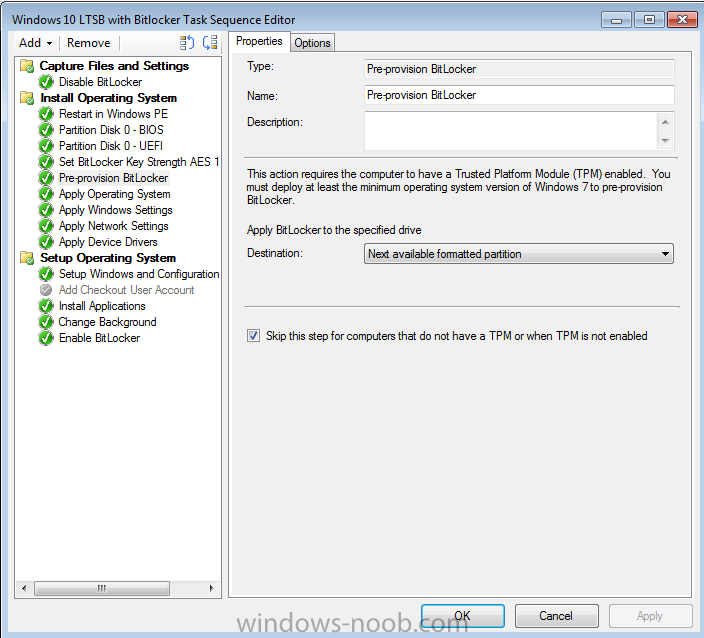This screenshot has height=638, width=704.
Task: Click the Install Operating System folder icon
Action: tap(27, 98)
